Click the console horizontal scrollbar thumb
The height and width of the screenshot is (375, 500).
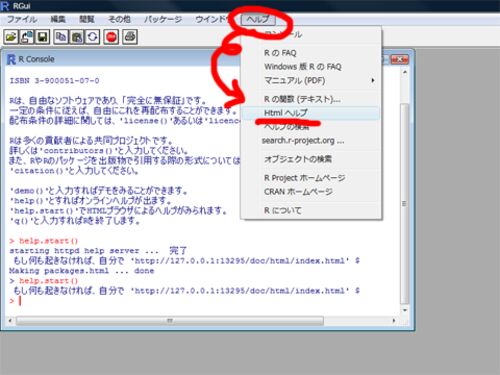170,321
